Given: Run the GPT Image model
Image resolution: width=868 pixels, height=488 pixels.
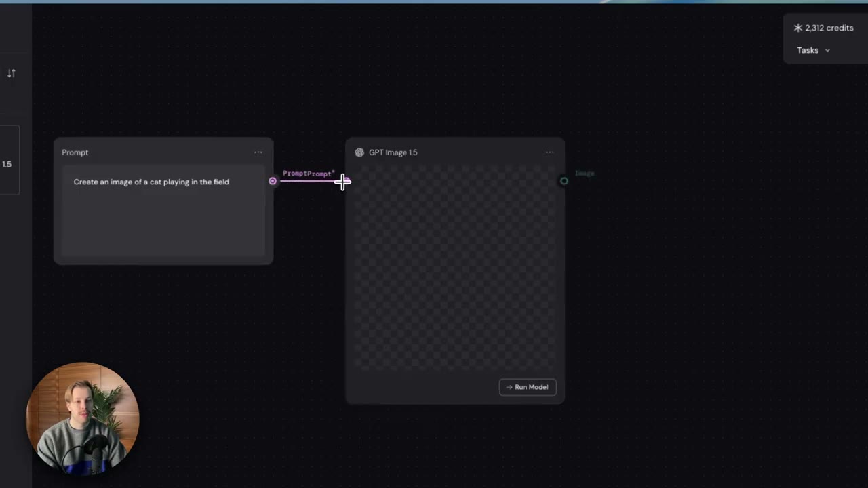Looking at the screenshot, I should 528,387.
